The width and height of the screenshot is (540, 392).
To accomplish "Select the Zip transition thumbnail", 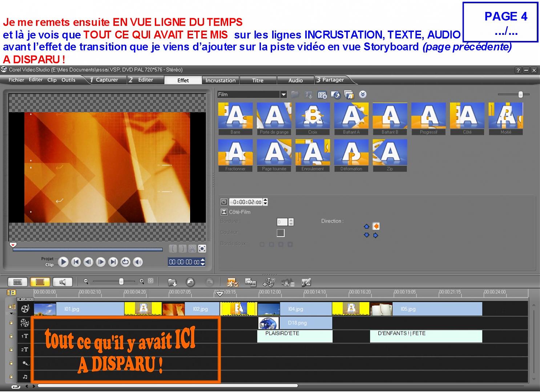I will click(390, 155).
